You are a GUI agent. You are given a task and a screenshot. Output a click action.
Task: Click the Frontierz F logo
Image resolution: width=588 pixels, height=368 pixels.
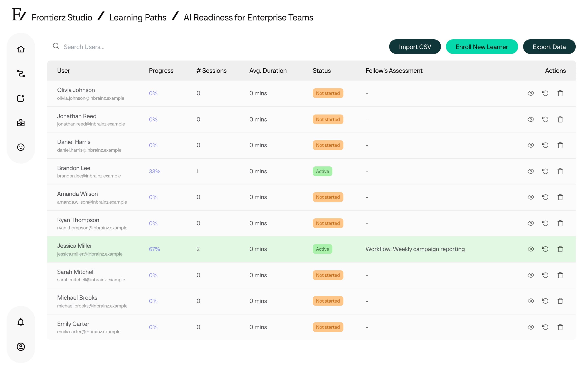(x=19, y=15)
